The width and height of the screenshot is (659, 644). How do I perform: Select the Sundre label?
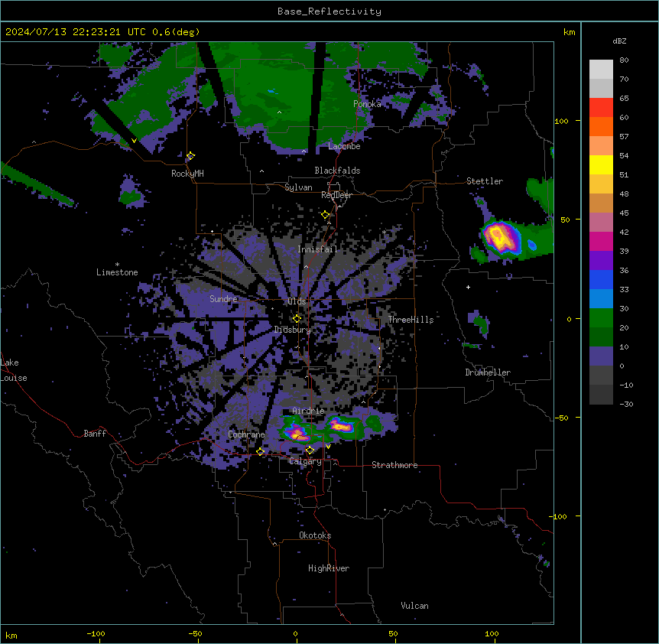point(223,299)
